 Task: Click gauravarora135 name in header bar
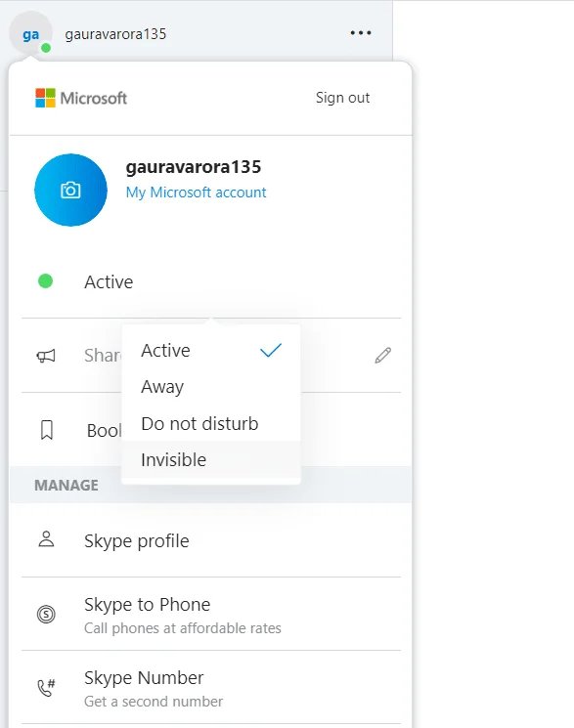pyautogui.click(x=115, y=34)
